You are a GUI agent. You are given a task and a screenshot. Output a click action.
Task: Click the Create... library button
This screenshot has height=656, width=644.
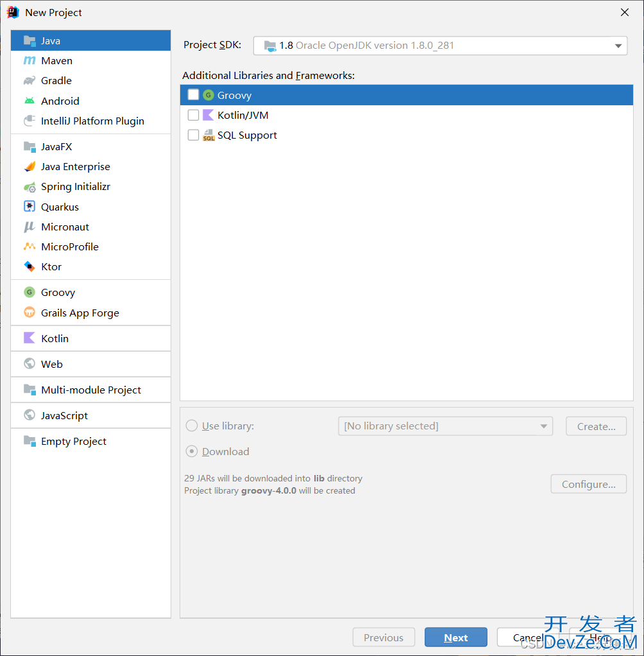[596, 426]
